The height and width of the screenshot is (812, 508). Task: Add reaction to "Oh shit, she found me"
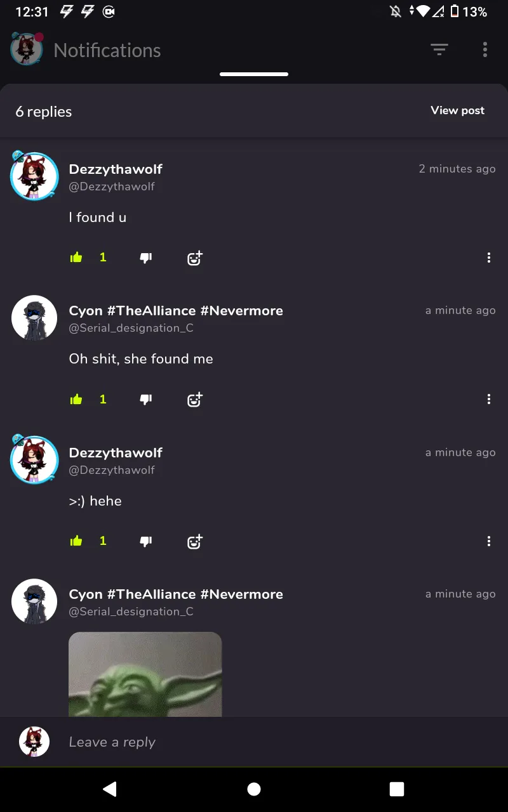[x=194, y=399]
